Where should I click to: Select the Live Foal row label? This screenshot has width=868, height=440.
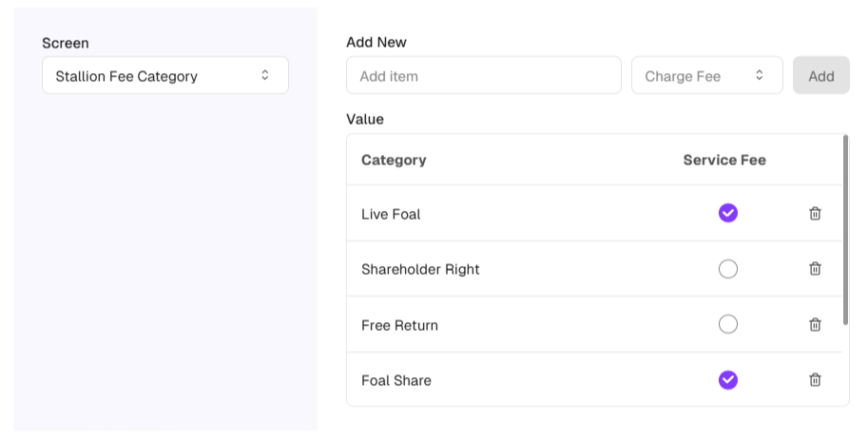[x=391, y=214]
